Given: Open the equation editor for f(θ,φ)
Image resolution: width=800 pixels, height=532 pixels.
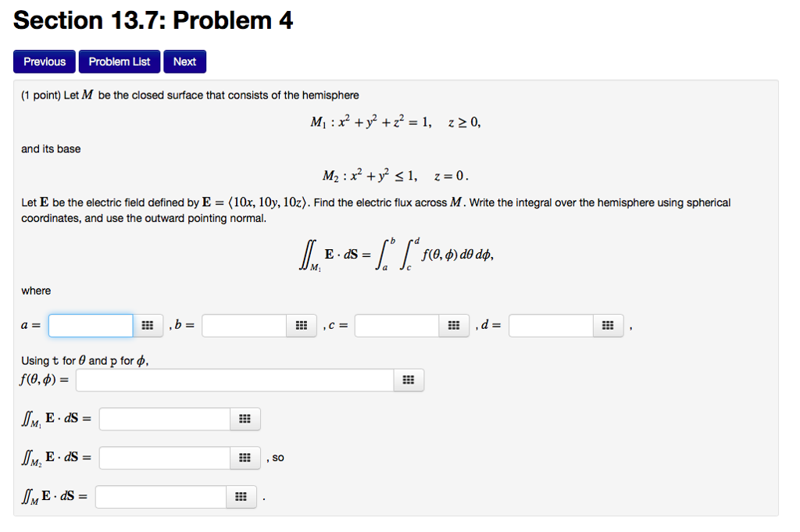Looking at the screenshot, I should [409, 380].
